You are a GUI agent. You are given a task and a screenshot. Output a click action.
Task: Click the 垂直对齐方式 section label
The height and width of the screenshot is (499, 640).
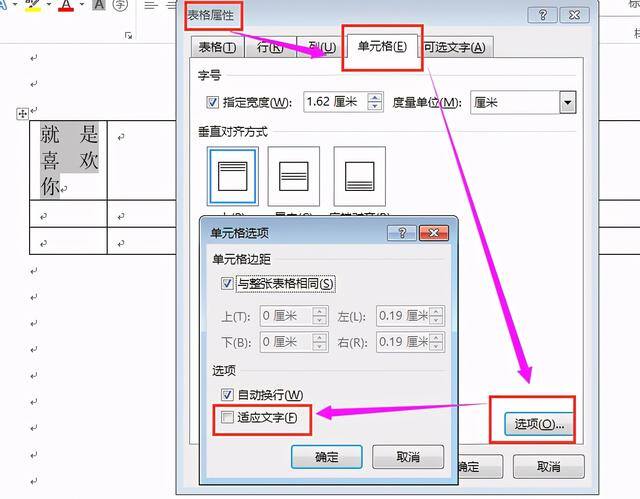coord(233,132)
